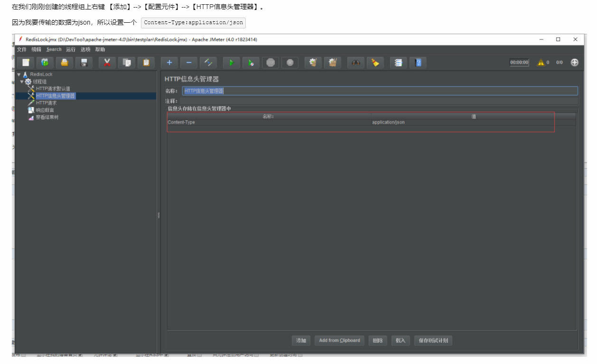Click the Copy toolbar icon
The height and width of the screenshot is (364, 597).
point(127,62)
